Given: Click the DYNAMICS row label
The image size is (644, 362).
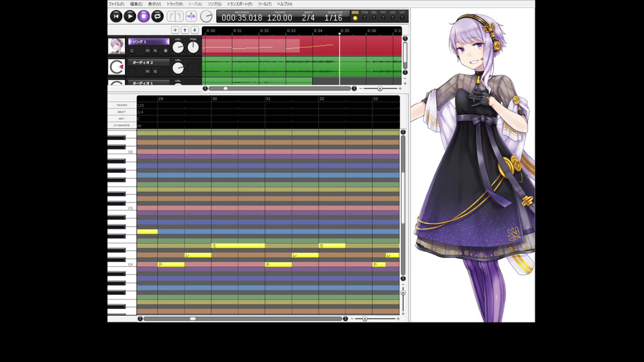Looking at the screenshot, I should click(x=122, y=125).
